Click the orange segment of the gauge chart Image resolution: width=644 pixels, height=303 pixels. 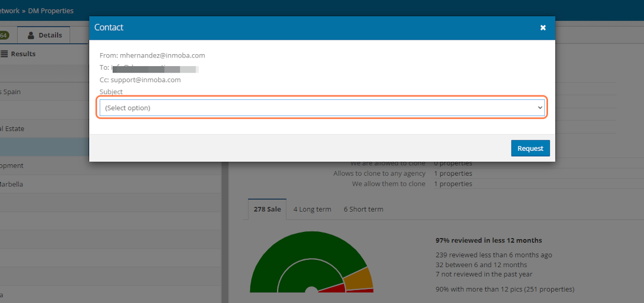[x=358, y=279]
